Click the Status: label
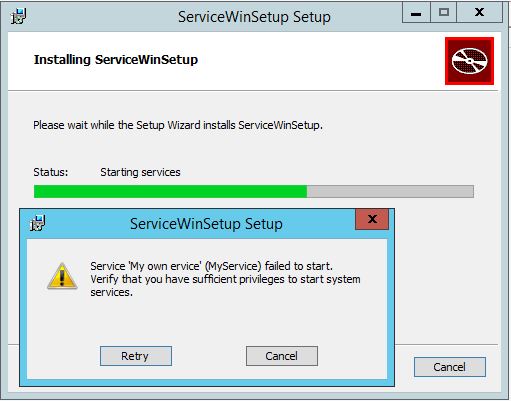Image resolution: width=511 pixels, height=401 pixels. (51, 172)
